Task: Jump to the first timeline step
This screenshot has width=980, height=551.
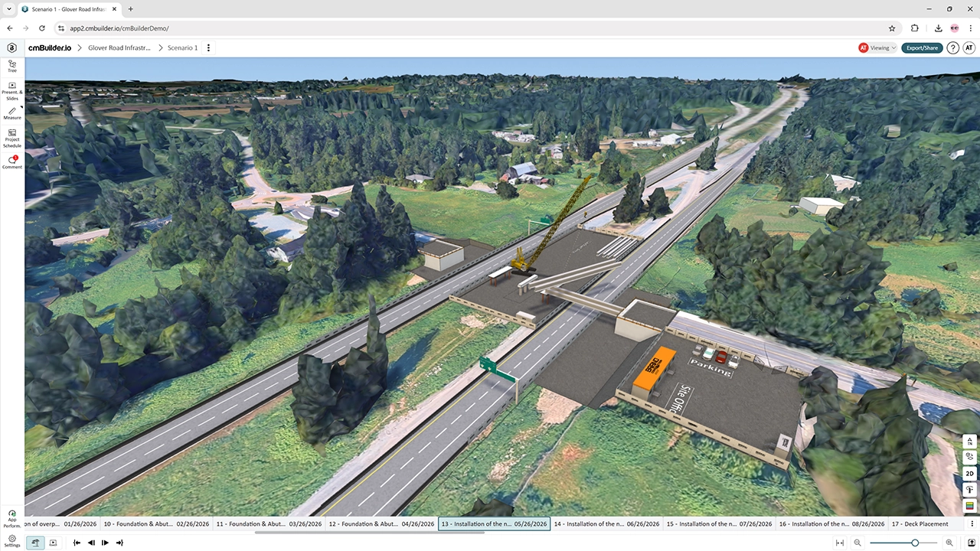Action: [77, 543]
